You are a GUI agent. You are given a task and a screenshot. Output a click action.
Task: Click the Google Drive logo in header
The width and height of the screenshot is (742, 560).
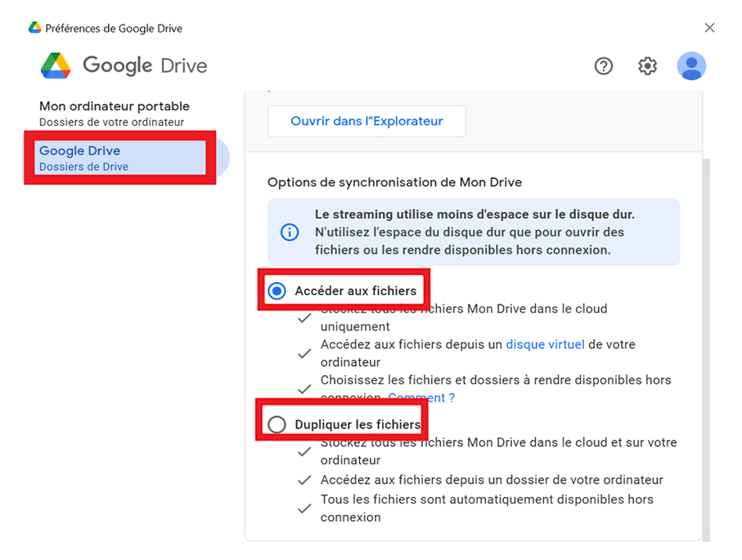pos(56,65)
